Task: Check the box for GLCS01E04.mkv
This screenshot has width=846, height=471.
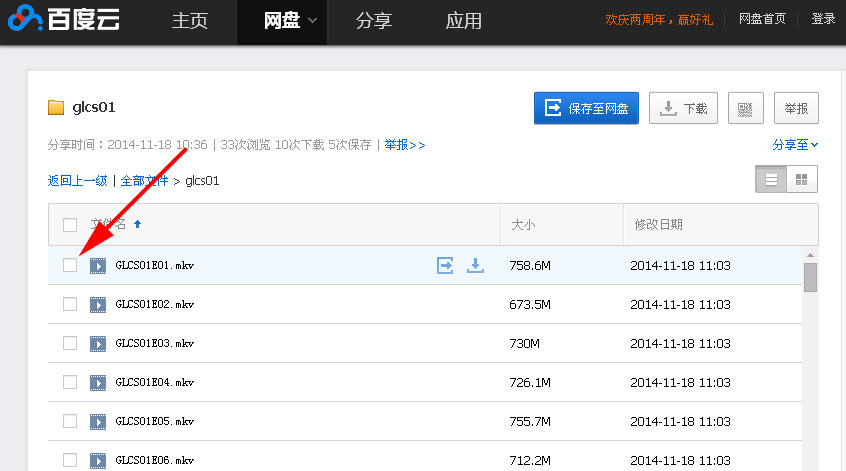Action: 70,382
